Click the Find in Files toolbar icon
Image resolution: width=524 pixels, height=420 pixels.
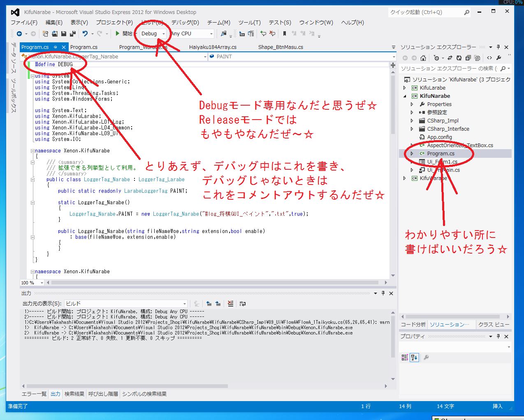pos(224,34)
